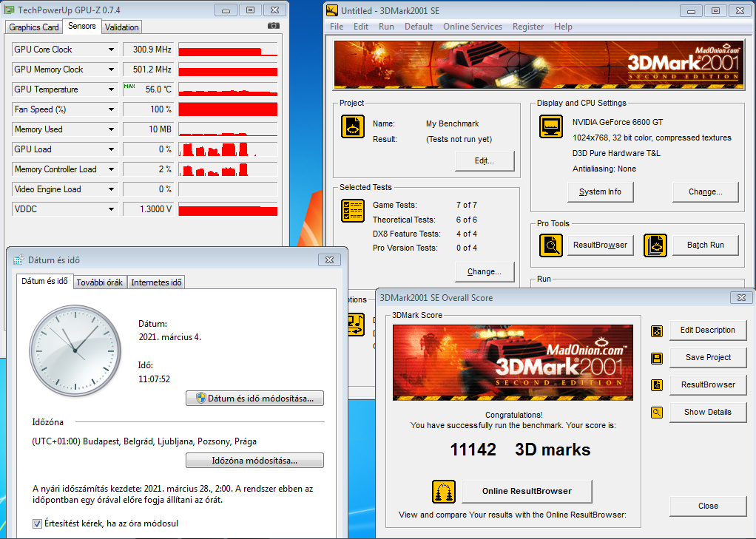Image resolution: width=756 pixels, height=539 pixels.
Task: Click the System Info button
Action: click(x=600, y=192)
